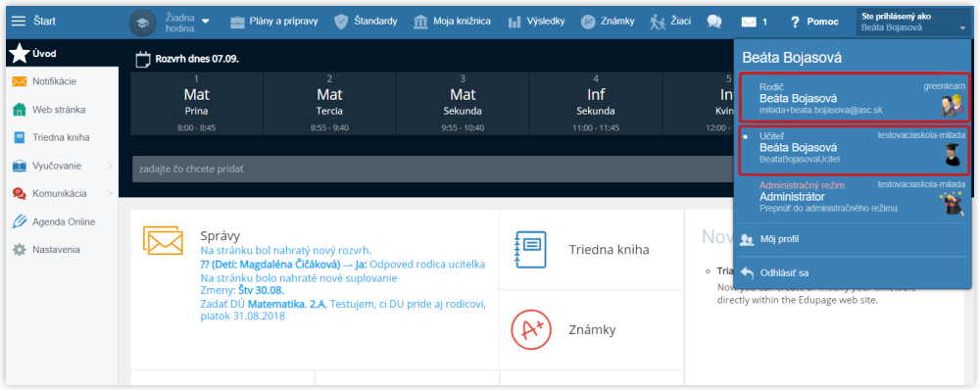Click the 'zadajte čo chcete pridať' field
Screen dimensions: 980x391
pyautogui.click(x=432, y=170)
